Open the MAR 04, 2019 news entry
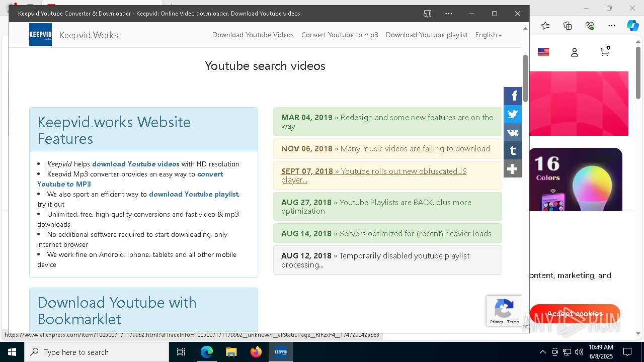Viewport: 644px width, 362px height. [387, 122]
